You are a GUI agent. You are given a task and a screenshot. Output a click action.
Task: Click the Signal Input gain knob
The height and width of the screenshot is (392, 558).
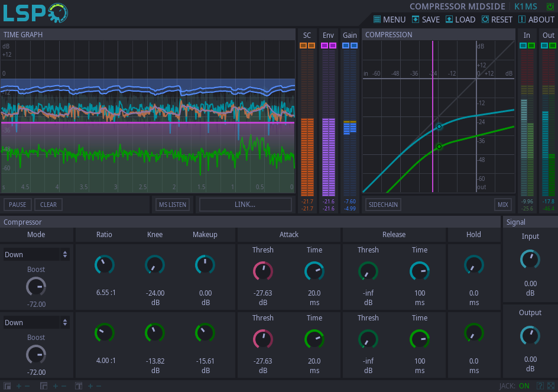[530, 260]
